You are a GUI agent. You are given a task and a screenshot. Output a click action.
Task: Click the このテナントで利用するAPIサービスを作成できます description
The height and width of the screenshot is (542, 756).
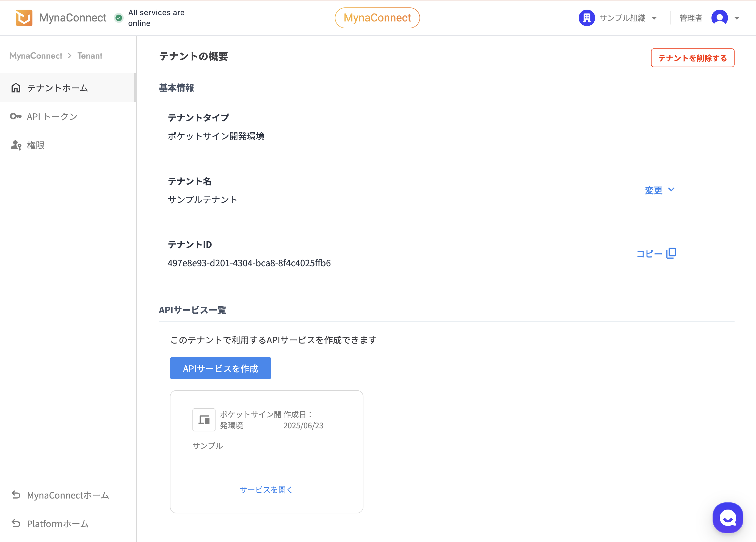point(273,340)
